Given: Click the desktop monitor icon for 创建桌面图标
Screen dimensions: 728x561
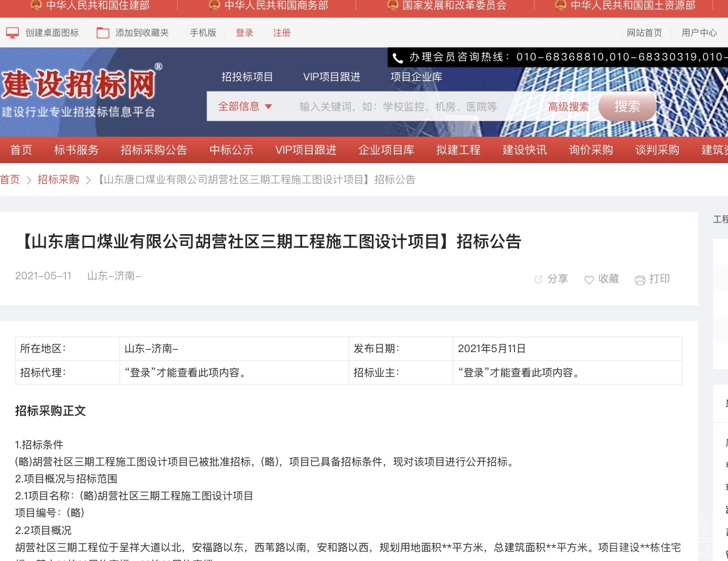Looking at the screenshot, I should (12, 33).
